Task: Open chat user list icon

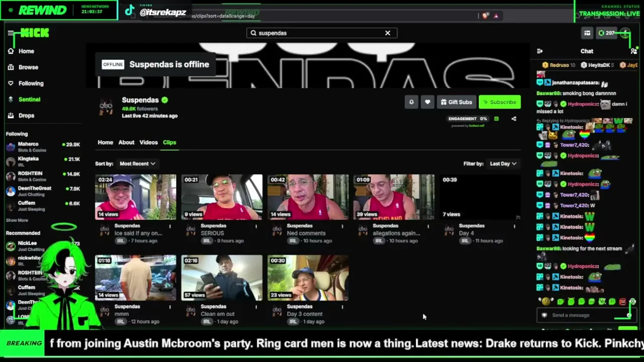Action: (633, 51)
